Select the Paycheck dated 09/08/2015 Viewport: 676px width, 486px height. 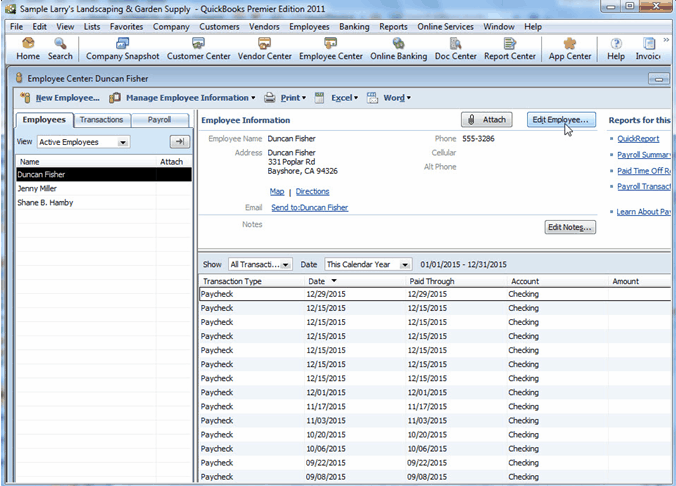click(x=435, y=477)
